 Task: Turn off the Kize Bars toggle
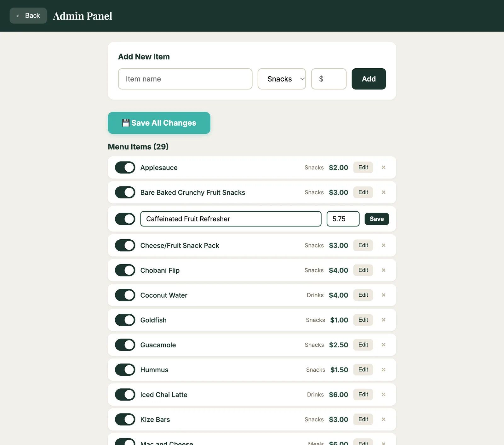tap(125, 419)
